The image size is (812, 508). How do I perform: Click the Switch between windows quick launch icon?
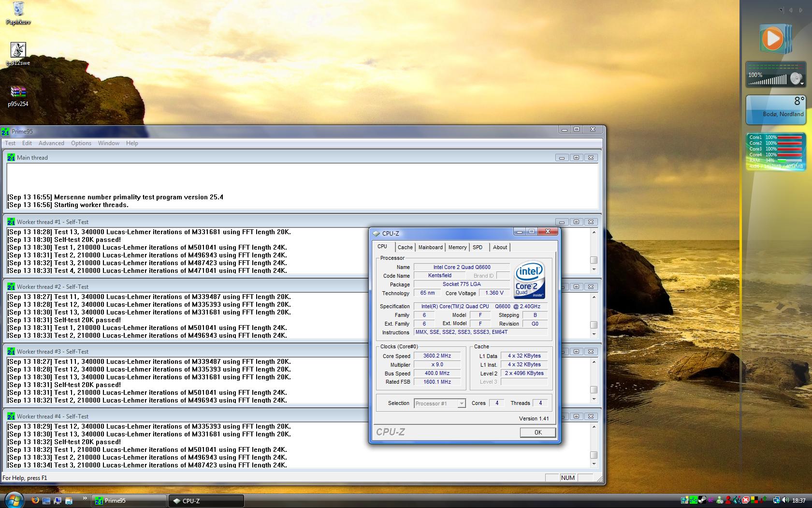pyautogui.click(x=58, y=500)
